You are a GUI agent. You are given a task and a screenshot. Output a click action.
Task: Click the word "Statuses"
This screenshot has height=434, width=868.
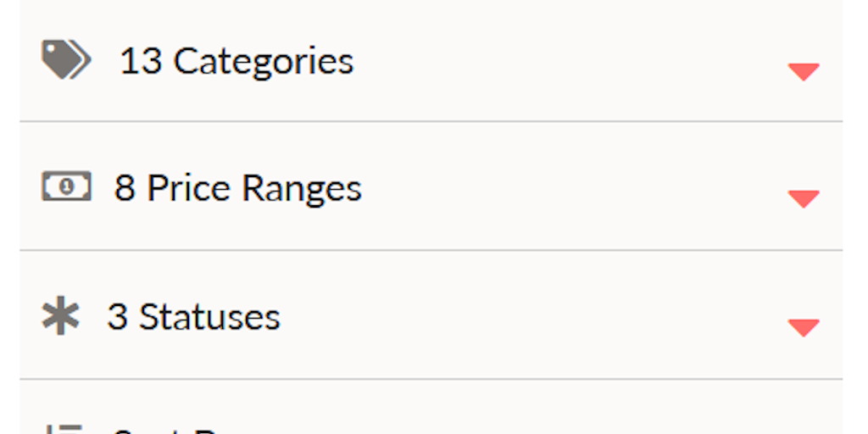click(209, 317)
